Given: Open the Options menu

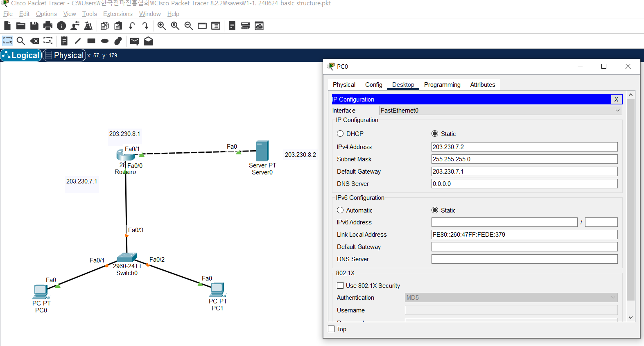Looking at the screenshot, I should pos(46,14).
